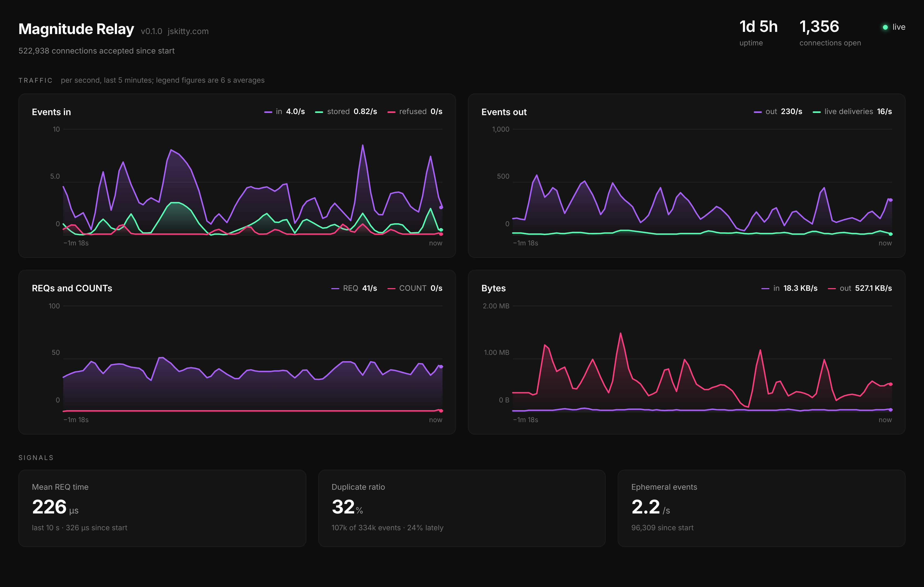This screenshot has height=587, width=924.
Task: Click 'now' axis label under Bytes chart
Action: [x=885, y=420]
